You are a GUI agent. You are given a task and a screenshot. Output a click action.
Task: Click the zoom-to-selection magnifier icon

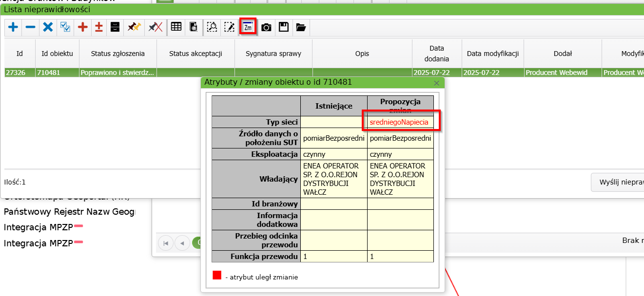[212, 27]
